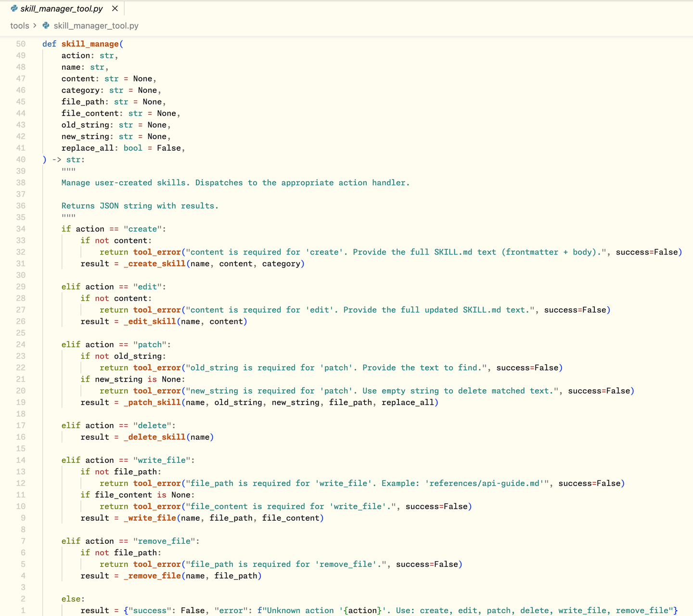The height and width of the screenshot is (616, 693).
Task: Click the 'elif action == "write_file":' line
Action: pyautogui.click(x=128, y=460)
